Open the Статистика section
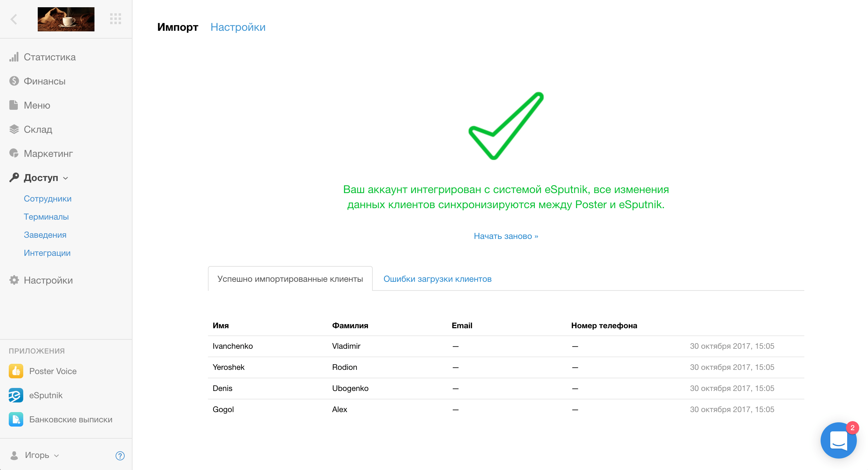The height and width of the screenshot is (470, 868). click(49, 57)
